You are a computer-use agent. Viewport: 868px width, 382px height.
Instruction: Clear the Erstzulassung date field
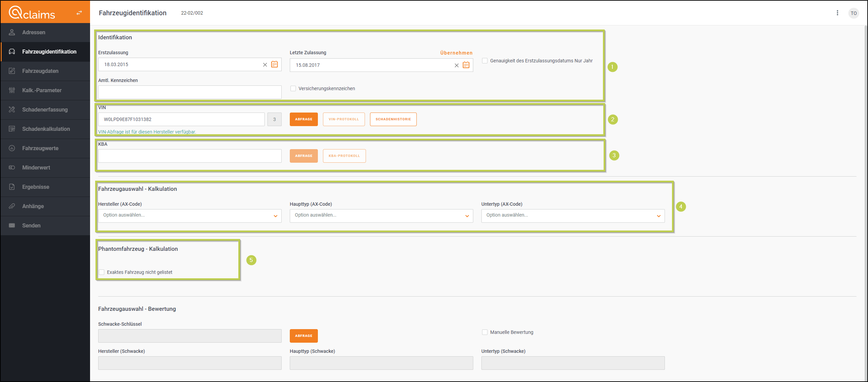(265, 65)
